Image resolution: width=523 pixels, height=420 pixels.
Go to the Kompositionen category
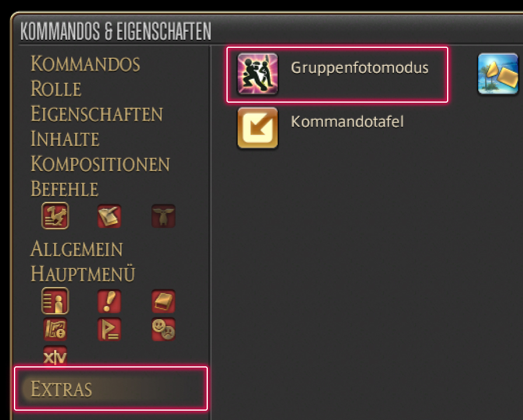pos(100,164)
